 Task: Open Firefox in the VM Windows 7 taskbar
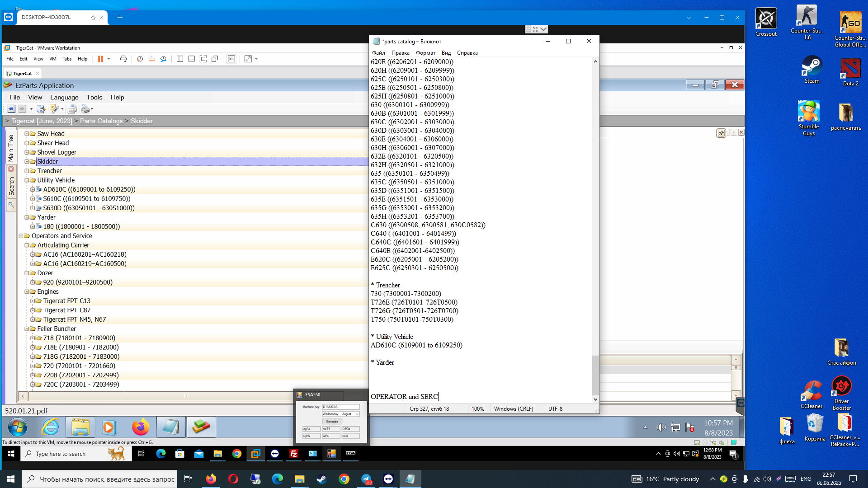(141, 427)
